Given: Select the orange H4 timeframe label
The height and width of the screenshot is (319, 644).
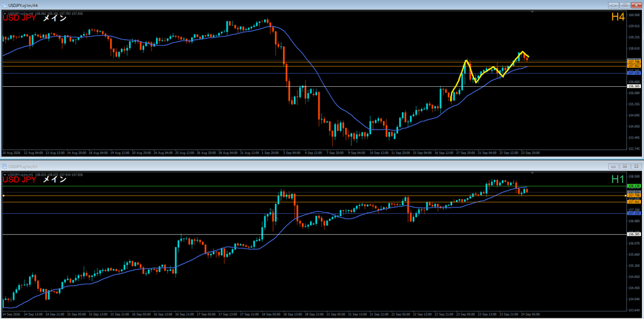Looking at the screenshot, I should pos(618,17).
